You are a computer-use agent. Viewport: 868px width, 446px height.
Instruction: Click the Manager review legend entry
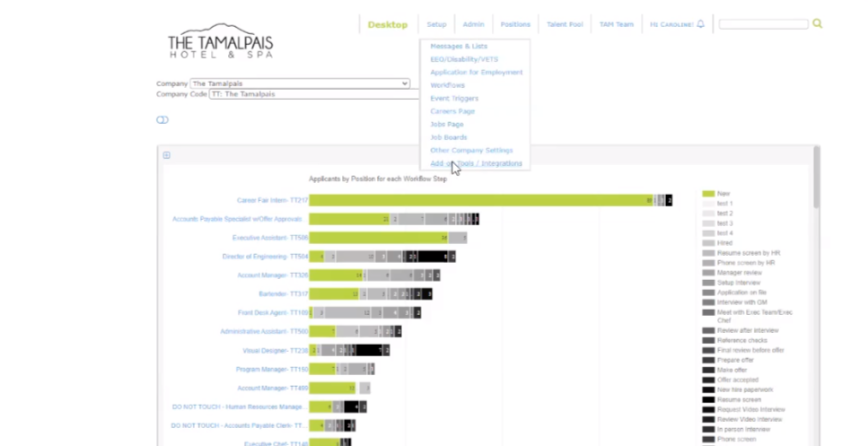[x=740, y=273]
